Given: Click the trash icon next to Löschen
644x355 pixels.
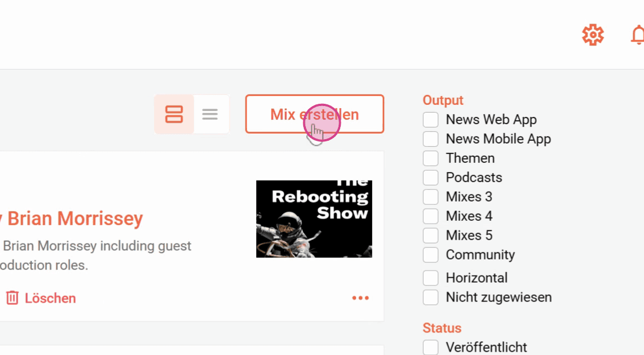Looking at the screenshot, I should click(12, 298).
